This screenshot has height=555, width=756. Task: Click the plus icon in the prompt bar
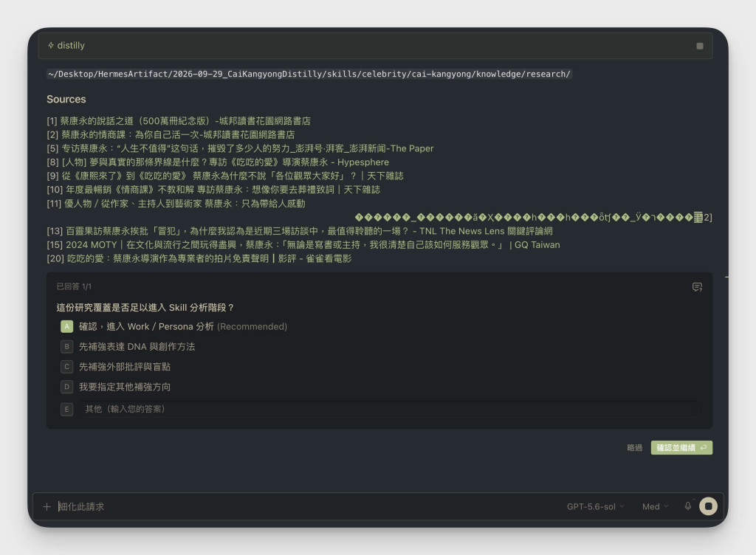point(47,506)
